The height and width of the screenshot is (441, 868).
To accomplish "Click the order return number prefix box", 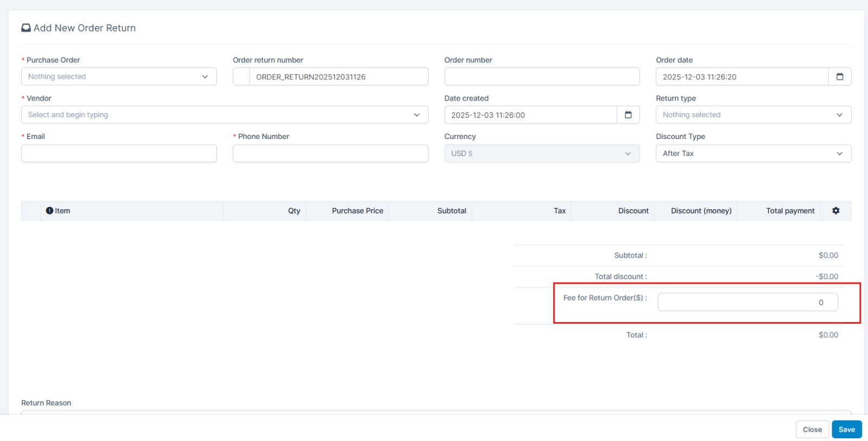I will 241,77.
